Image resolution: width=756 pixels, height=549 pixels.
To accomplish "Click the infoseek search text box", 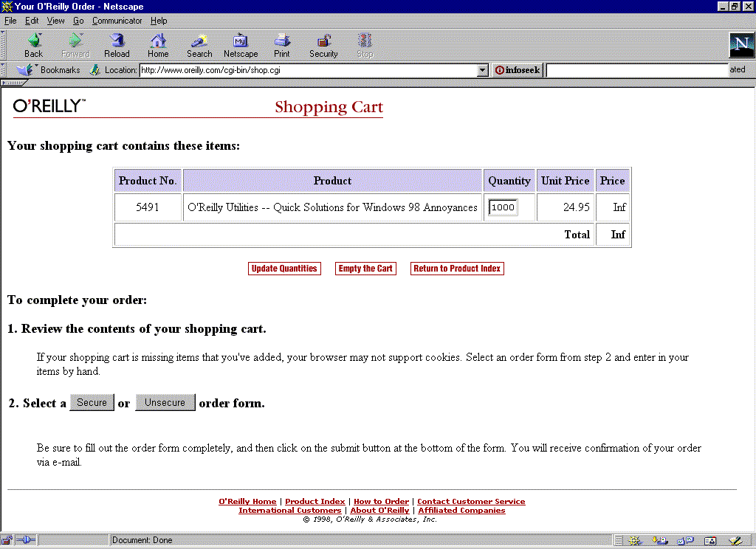I will pos(637,70).
